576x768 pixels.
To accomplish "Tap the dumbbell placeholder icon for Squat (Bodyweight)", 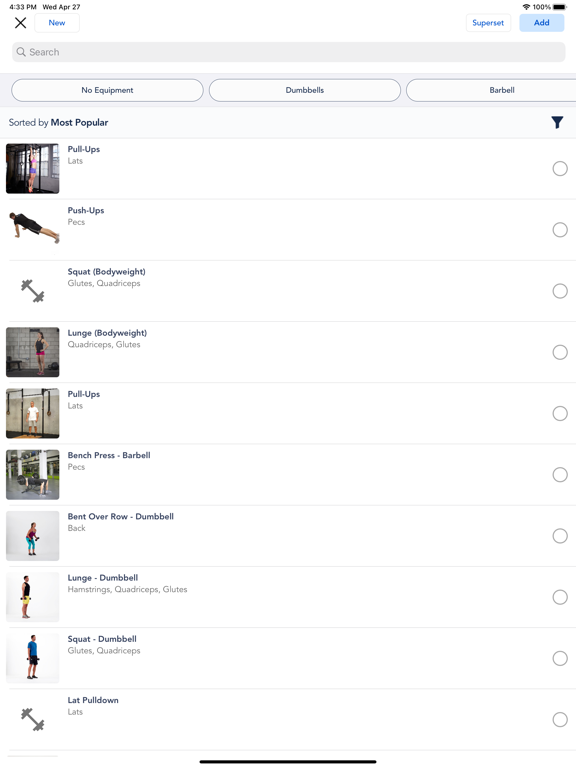I will (x=32, y=291).
